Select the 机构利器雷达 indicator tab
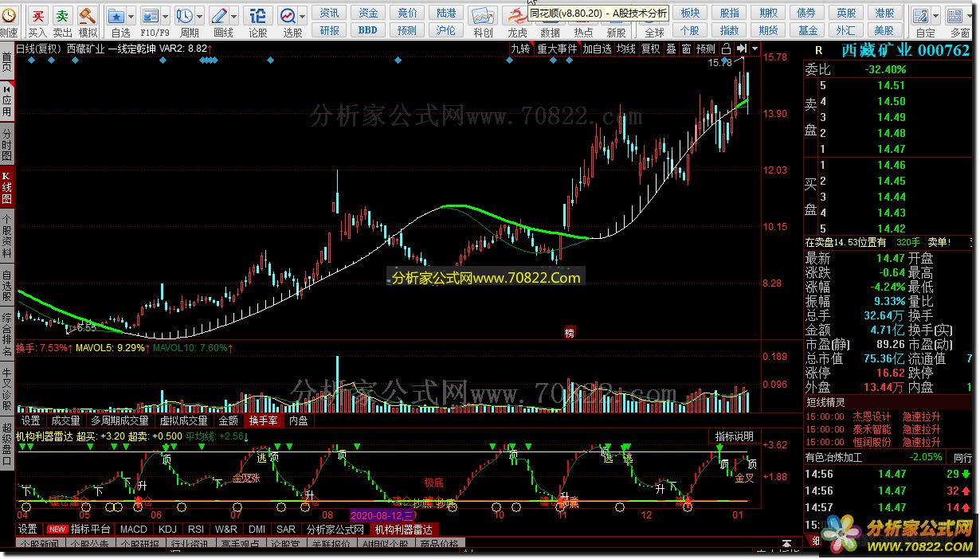The width and height of the screenshot is (980, 559). 404,529
